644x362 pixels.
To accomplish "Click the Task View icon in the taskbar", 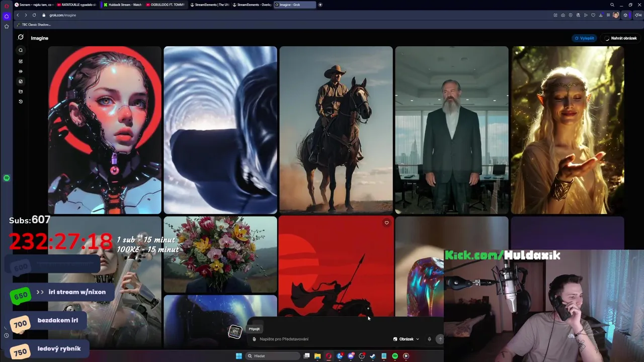I will 306,356.
